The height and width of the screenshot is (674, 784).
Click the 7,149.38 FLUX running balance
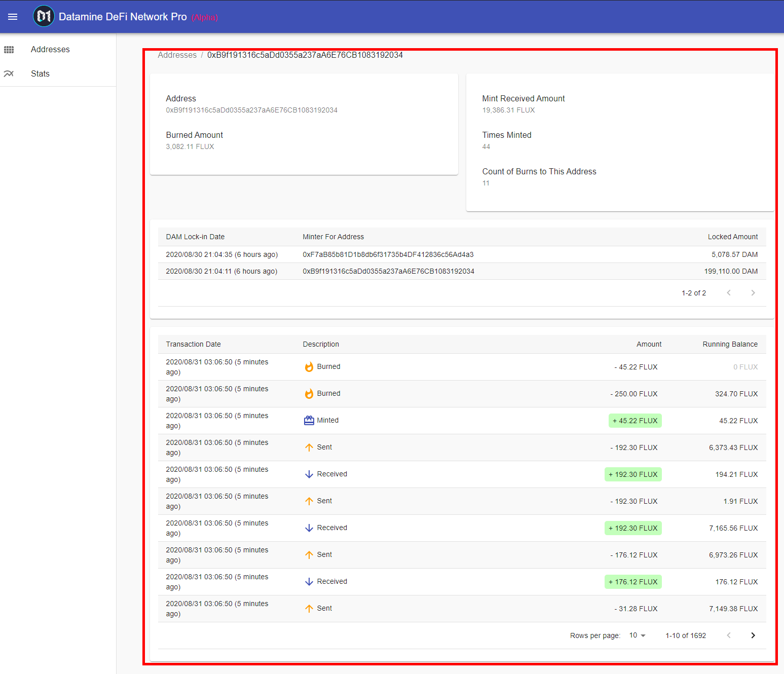click(733, 609)
